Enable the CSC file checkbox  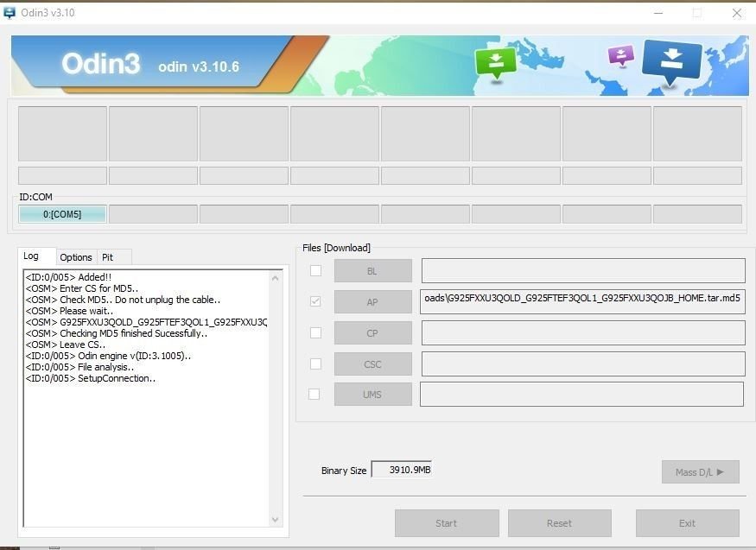(316, 364)
